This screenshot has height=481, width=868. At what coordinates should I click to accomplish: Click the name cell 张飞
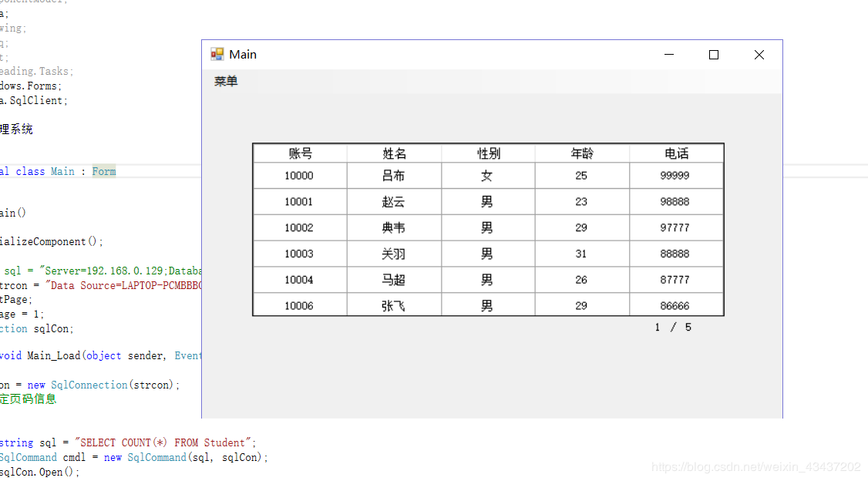point(394,304)
